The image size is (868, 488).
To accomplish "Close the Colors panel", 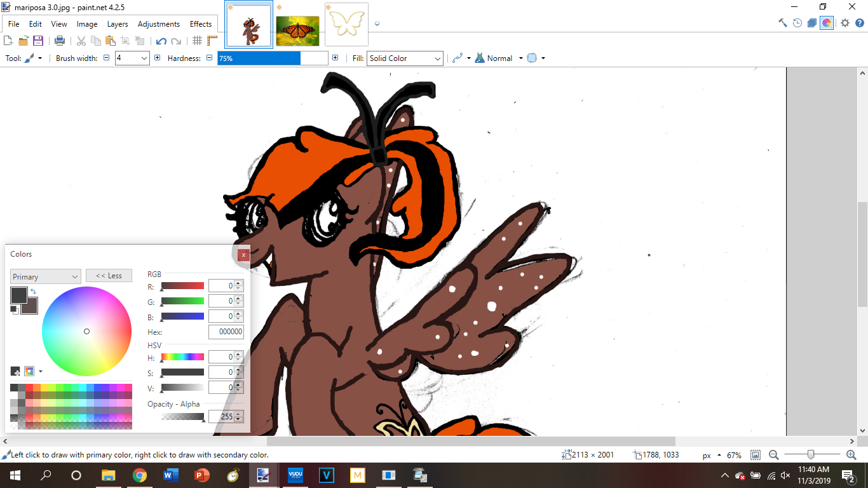I will (x=243, y=255).
